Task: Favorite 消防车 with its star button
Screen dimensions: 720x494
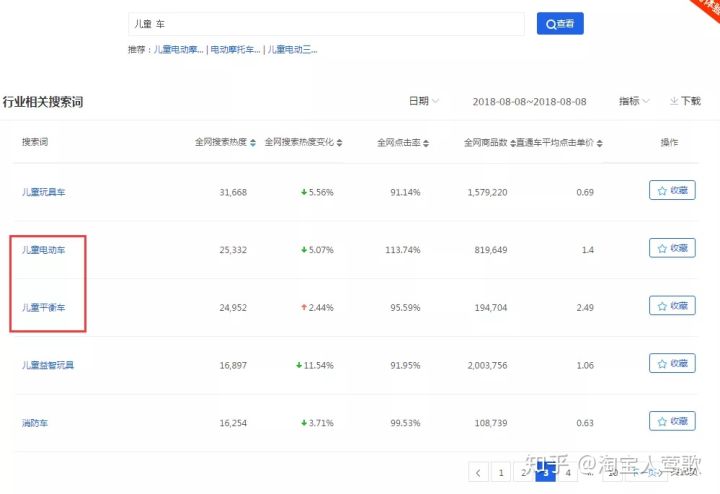Action: tap(672, 421)
